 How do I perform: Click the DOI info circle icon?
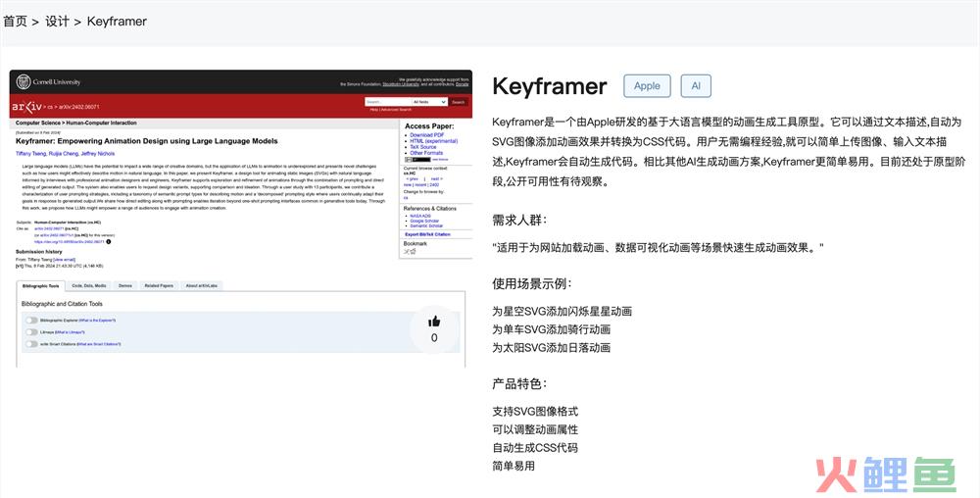[x=108, y=241]
